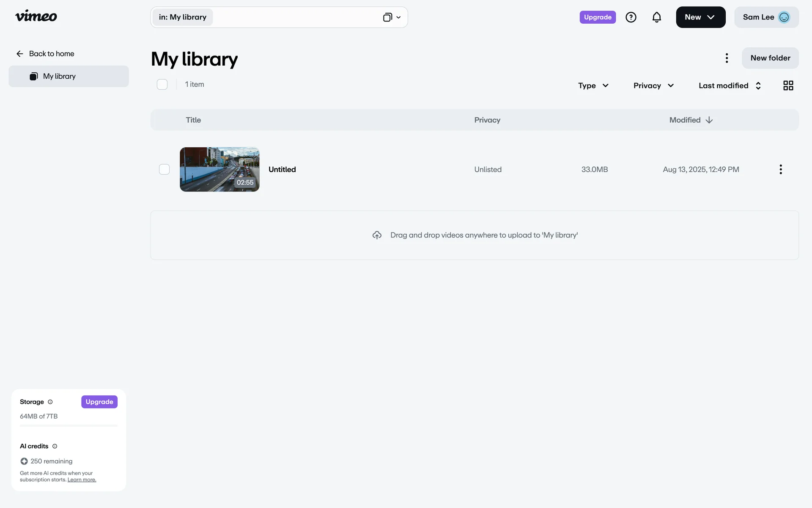Viewport: 812px width, 508px height.
Task: Select the Untitled video checkbox
Action: pos(164,169)
